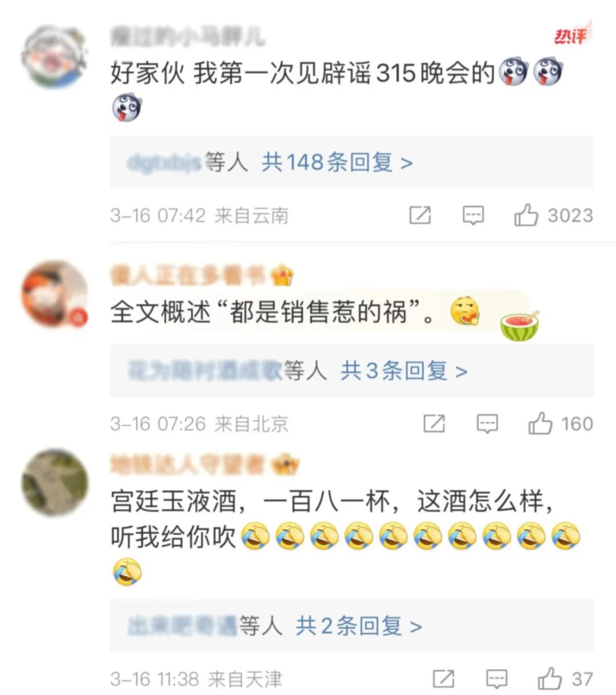Open avatar of 销售惹的祸 commenter
Screen dimensions: 616x695
(55, 294)
